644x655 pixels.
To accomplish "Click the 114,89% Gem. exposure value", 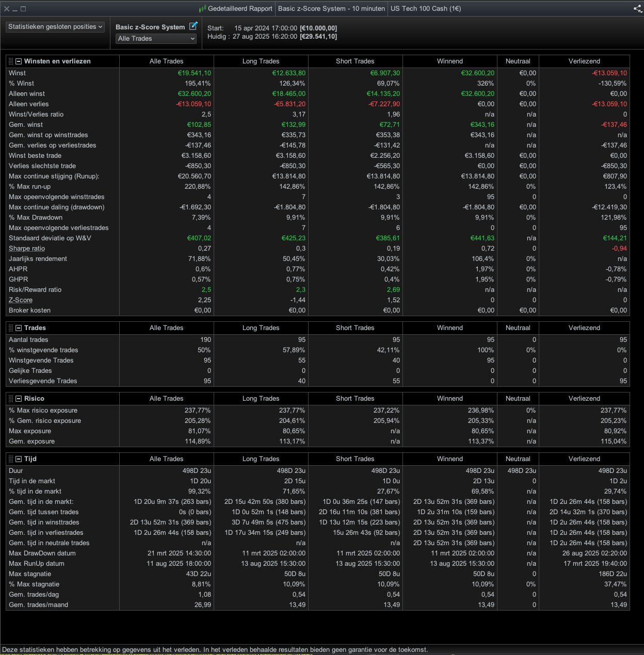I will pos(198,441).
